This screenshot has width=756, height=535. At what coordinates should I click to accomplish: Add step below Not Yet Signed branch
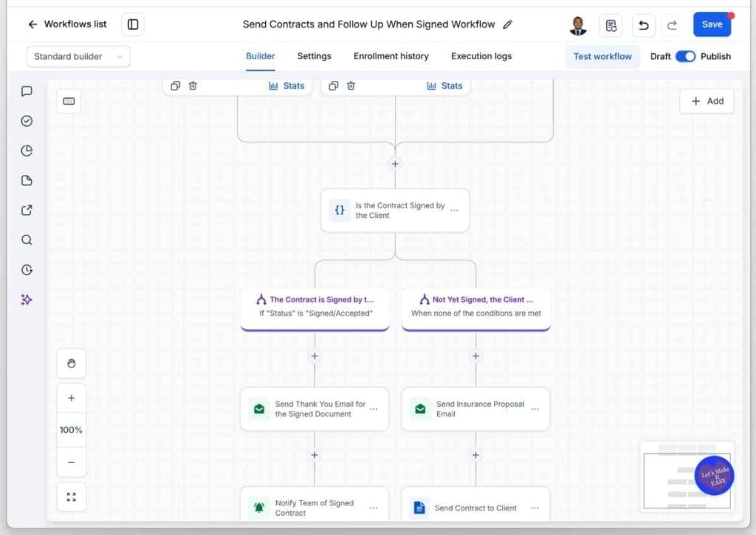475,356
